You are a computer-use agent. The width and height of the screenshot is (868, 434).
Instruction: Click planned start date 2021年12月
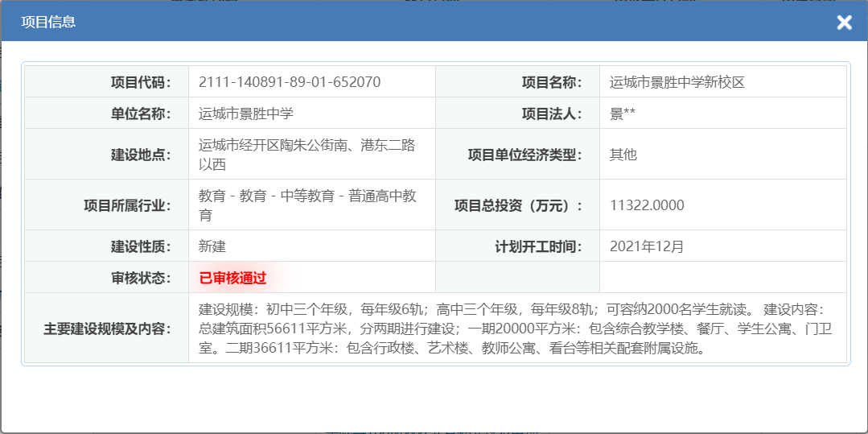647,246
